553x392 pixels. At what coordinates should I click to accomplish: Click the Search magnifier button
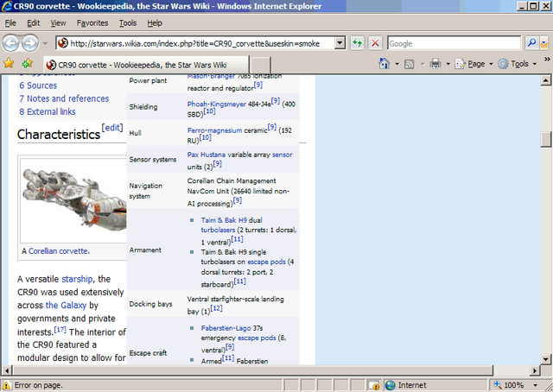coord(531,43)
